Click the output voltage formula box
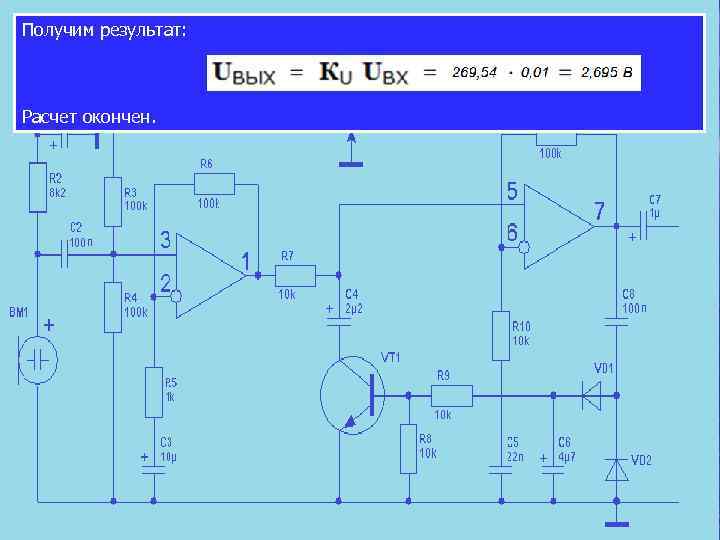Image resolution: width=720 pixels, height=540 pixels. (x=424, y=73)
